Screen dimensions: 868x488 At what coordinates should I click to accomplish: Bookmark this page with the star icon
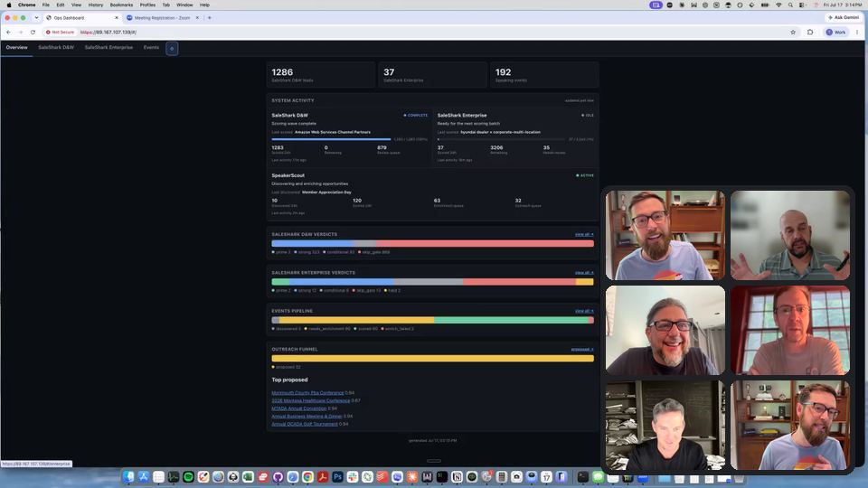793,33
